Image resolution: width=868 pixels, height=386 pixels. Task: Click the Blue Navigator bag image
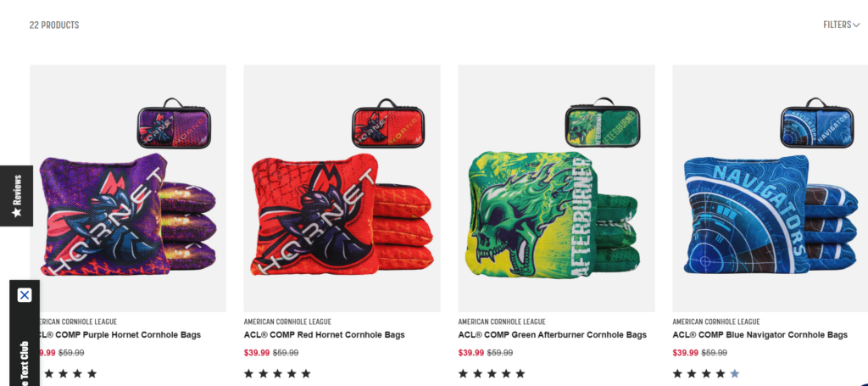pos(770,188)
